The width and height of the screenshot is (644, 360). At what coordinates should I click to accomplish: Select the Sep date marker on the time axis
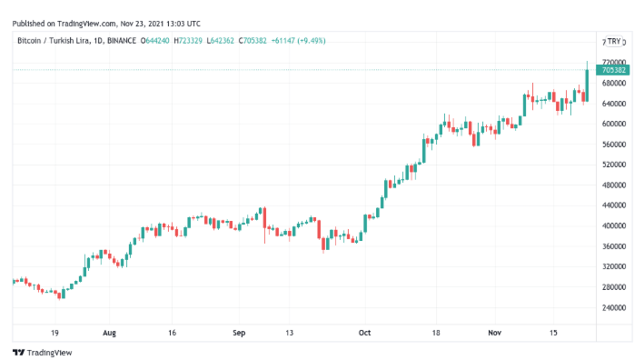(239, 333)
